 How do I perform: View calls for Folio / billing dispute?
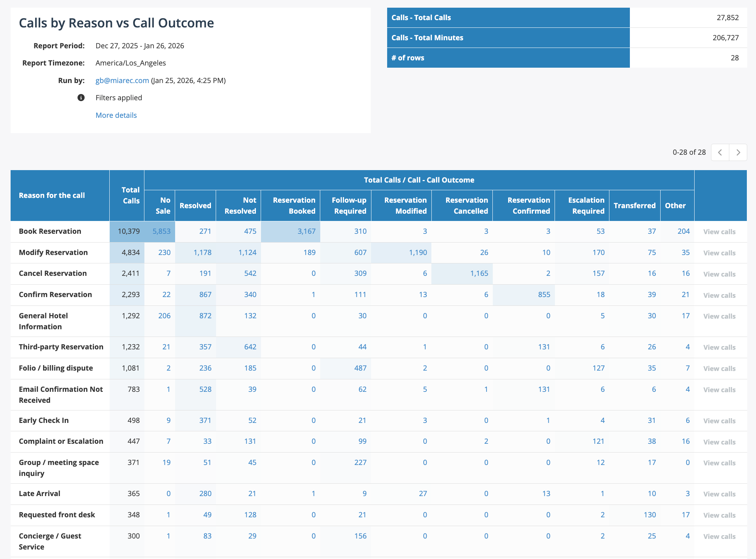coord(719,368)
